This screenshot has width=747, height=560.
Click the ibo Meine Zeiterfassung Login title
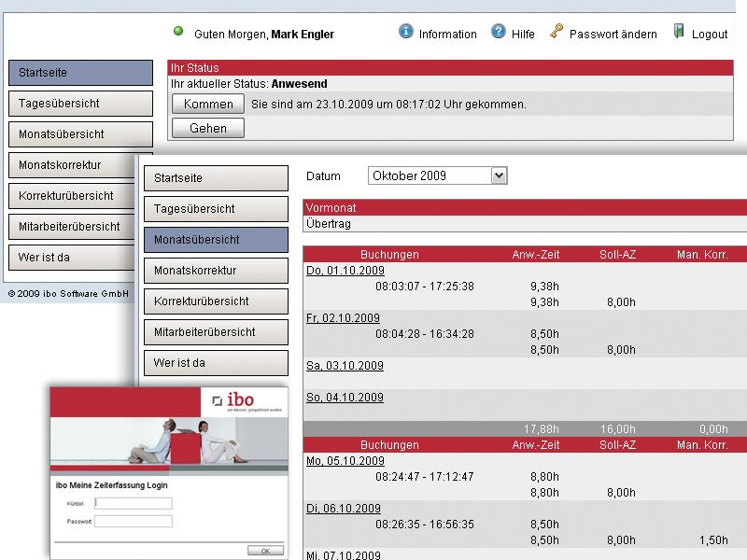111,485
